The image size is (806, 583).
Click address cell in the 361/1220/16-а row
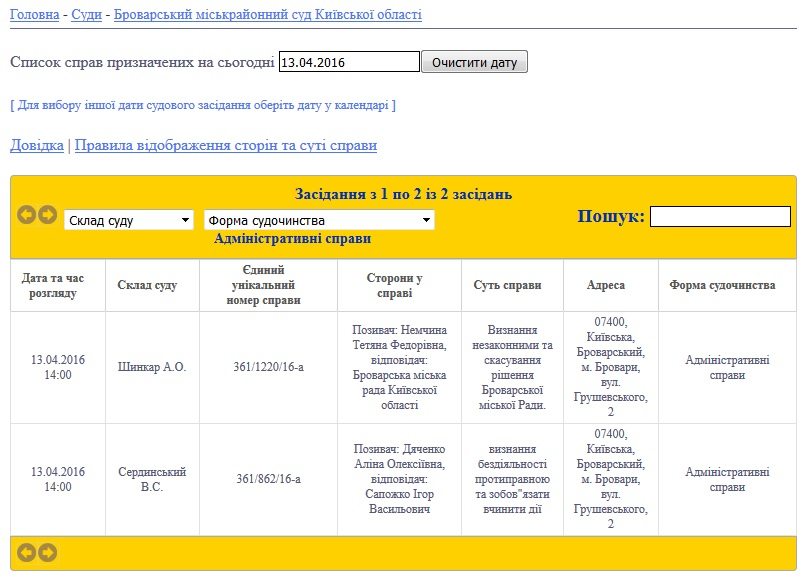611,368
